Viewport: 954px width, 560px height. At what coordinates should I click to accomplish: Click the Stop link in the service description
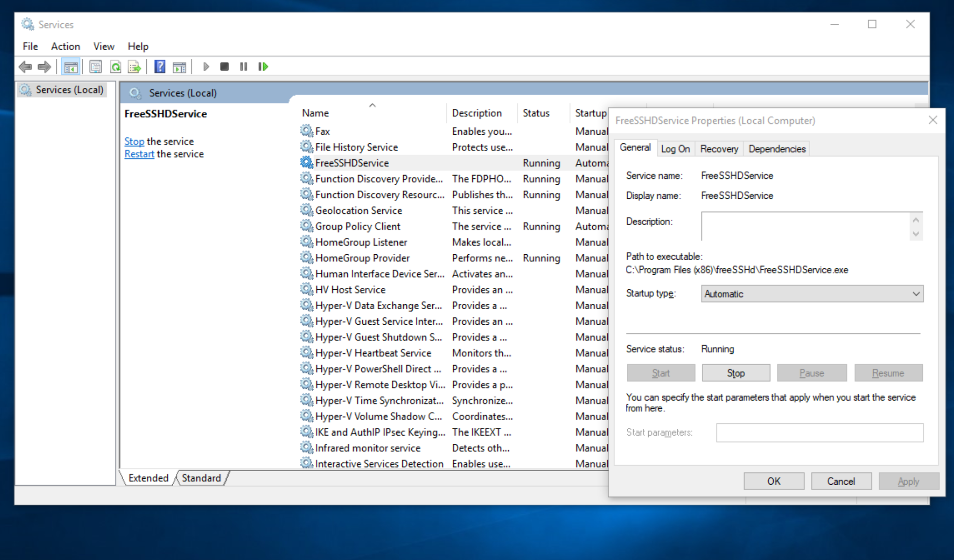click(134, 141)
